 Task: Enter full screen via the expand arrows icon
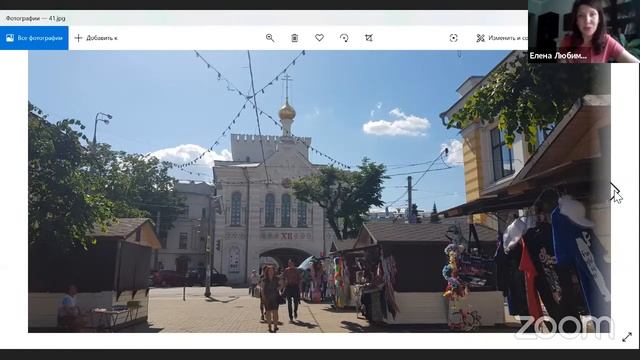coord(627,337)
